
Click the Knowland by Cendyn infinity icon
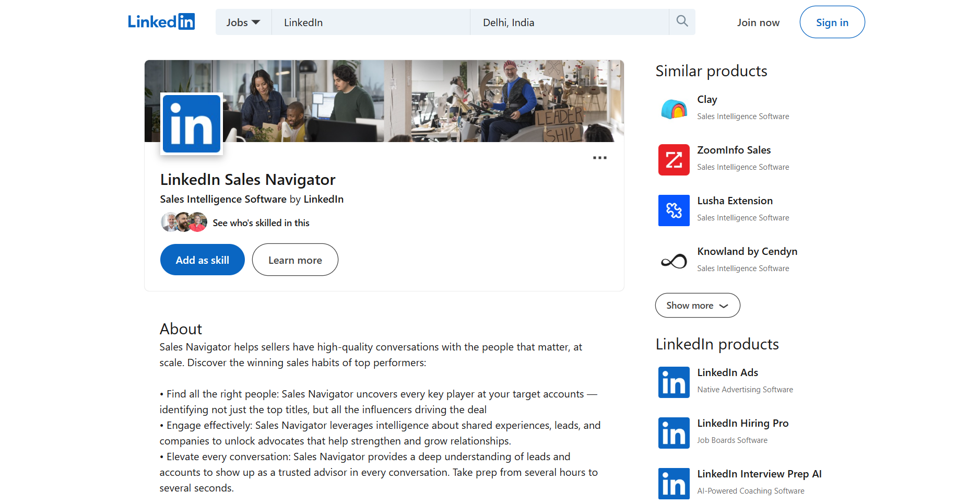[674, 261]
